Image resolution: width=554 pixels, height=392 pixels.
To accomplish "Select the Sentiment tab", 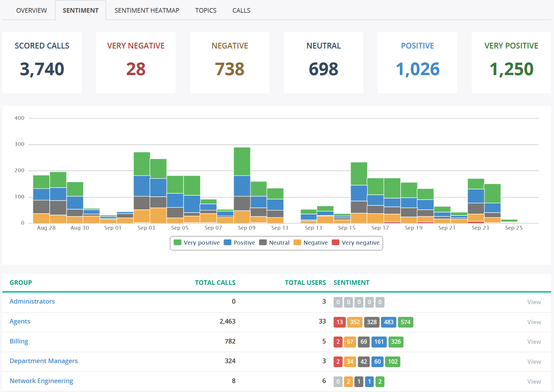I will 81,10.
